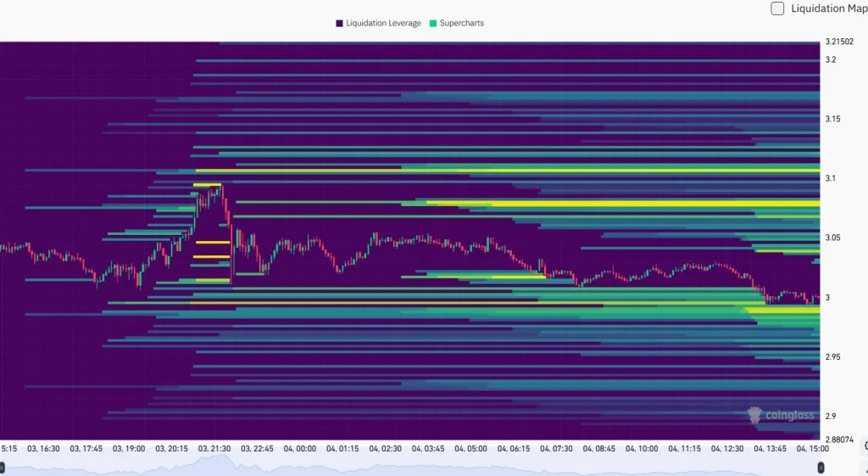The width and height of the screenshot is (868, 476).
Task: Grab the left handle of the range slider
Action: 3,468
